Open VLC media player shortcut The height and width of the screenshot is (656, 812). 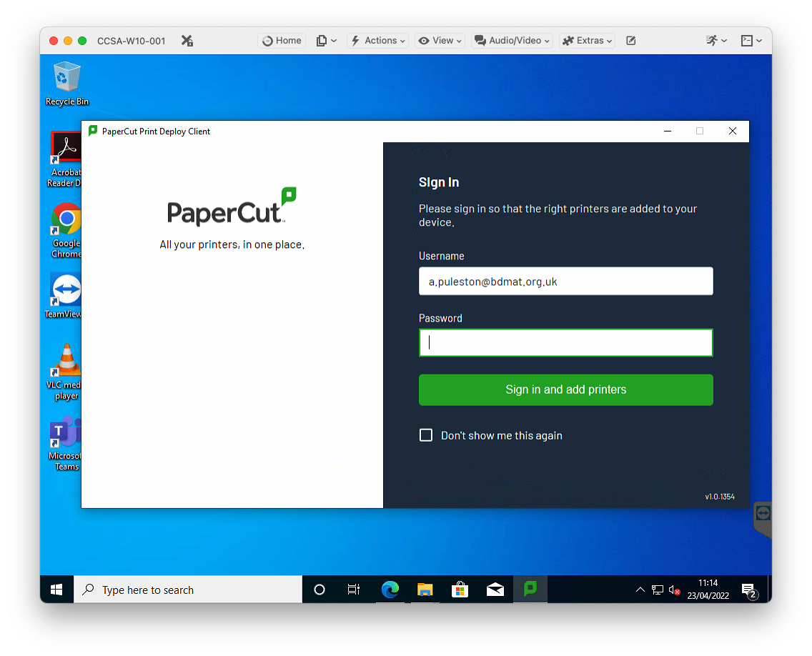pos(65,372)
